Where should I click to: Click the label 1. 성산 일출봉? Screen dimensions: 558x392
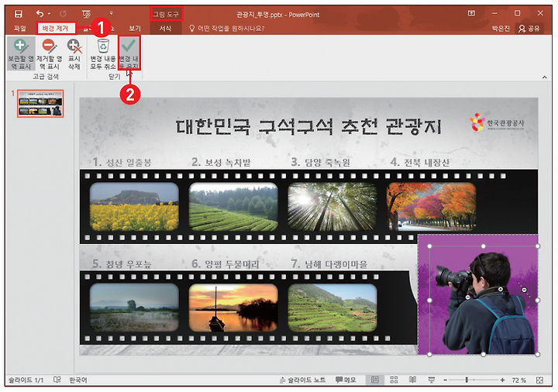[x=122, y=162]
